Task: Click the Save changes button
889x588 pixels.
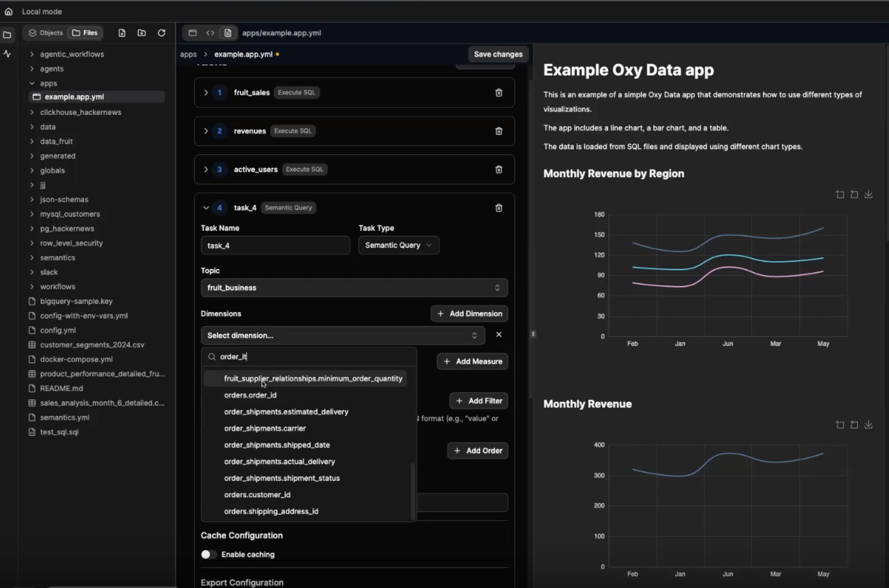Action: (498, 54)
